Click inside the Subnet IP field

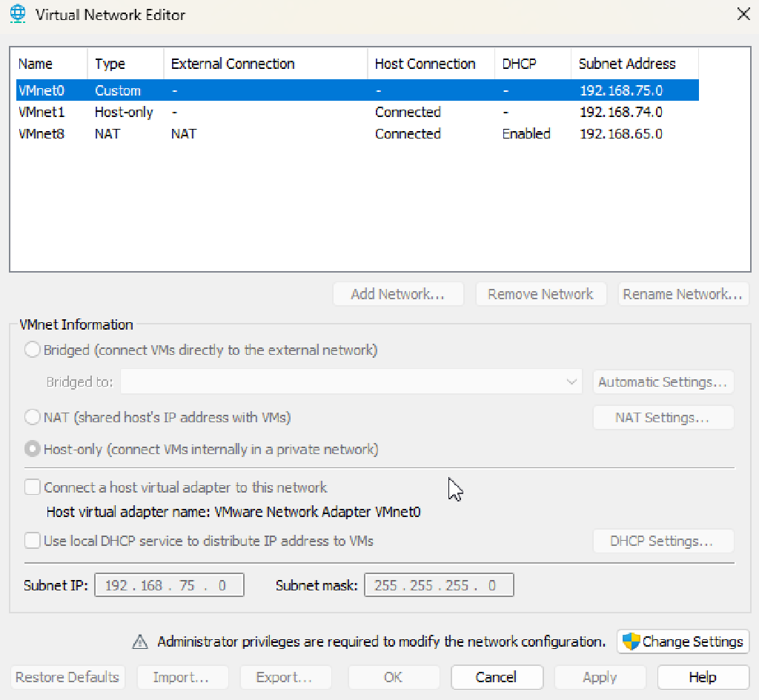click(169, 584)
